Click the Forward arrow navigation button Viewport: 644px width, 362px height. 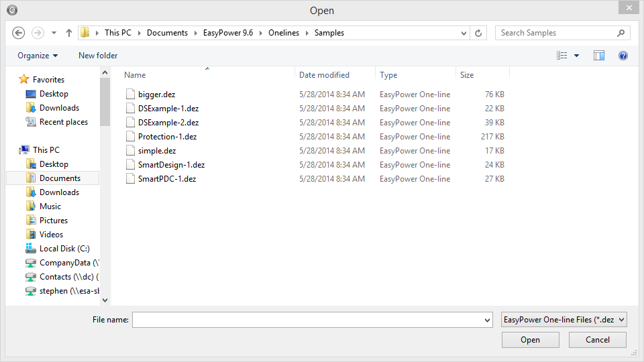pos(38,33)
